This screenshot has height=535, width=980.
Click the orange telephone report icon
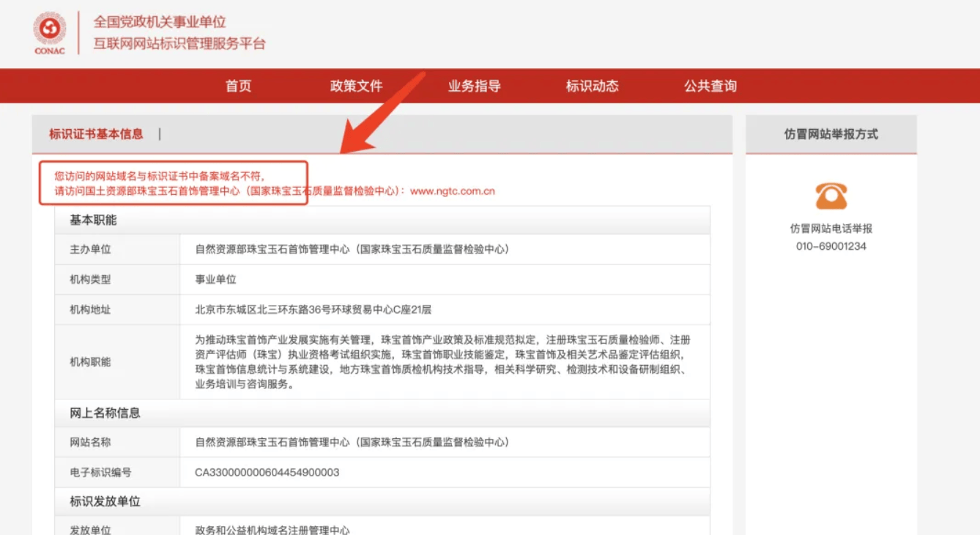(x=831, y=196)
